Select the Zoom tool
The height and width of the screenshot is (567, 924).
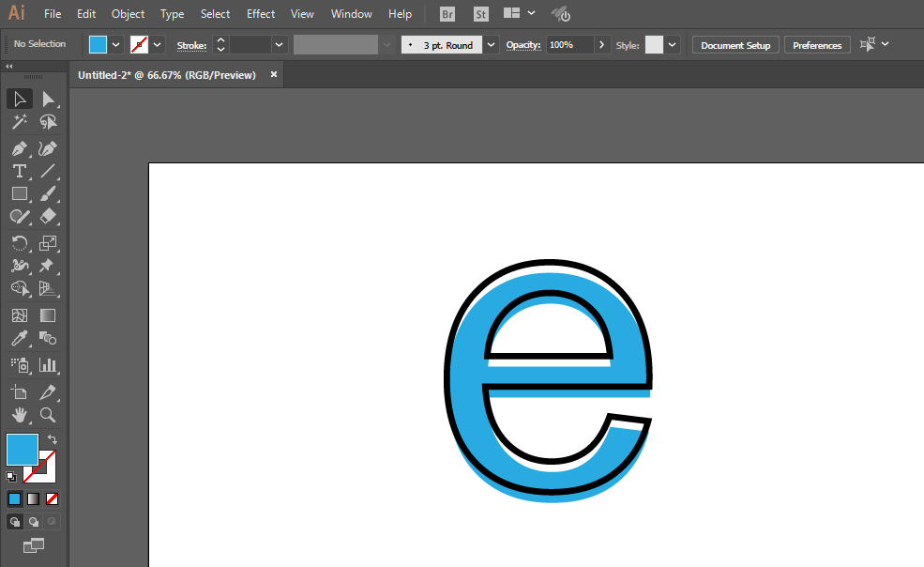(x=48, y=414)
